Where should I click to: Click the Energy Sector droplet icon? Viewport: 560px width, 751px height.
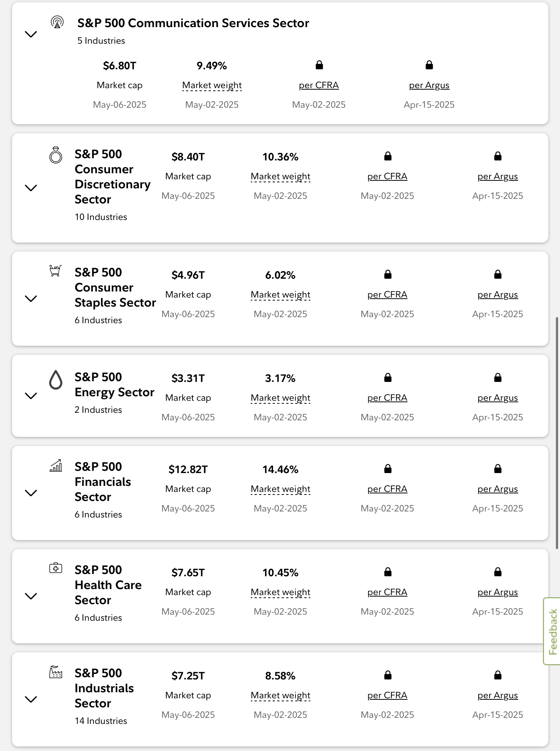point(56,379)
